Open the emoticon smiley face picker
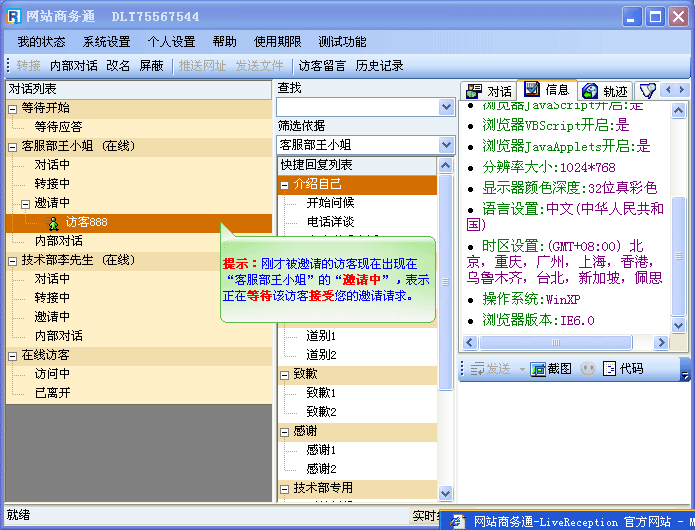 [x=588, y=369]
